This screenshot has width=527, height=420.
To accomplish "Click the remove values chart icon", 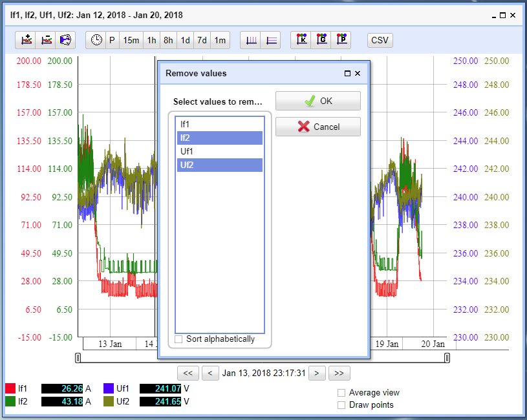I will pyautogui.click(x=46, y=40).
